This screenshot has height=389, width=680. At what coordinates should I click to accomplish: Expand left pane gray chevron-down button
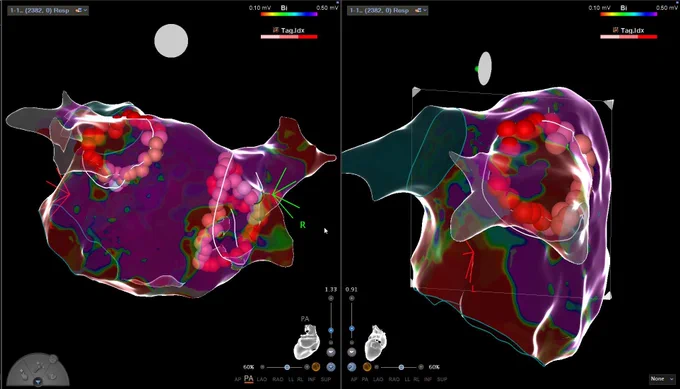[331, 352]
